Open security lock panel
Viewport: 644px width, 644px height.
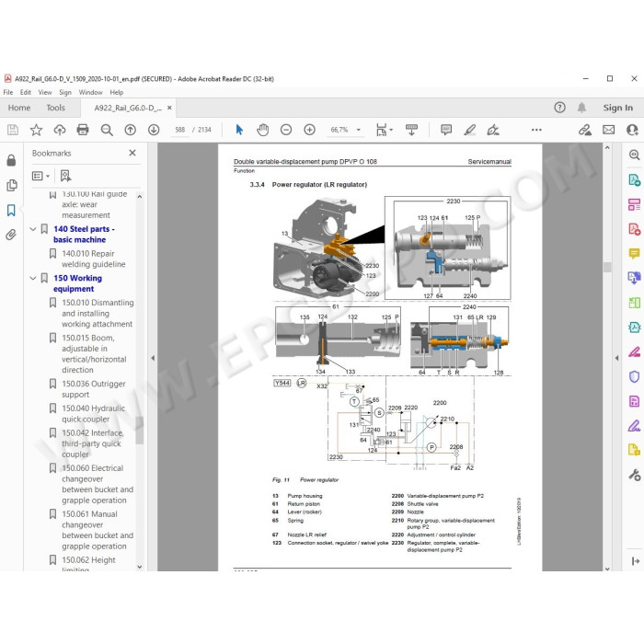point(11,160)
